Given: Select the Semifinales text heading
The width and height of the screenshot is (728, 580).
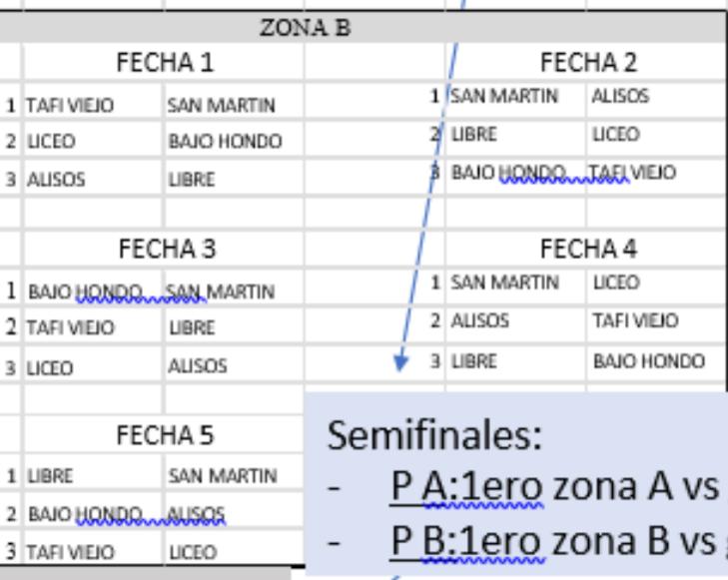Looking at the screenshot, I should pos(434,435).
